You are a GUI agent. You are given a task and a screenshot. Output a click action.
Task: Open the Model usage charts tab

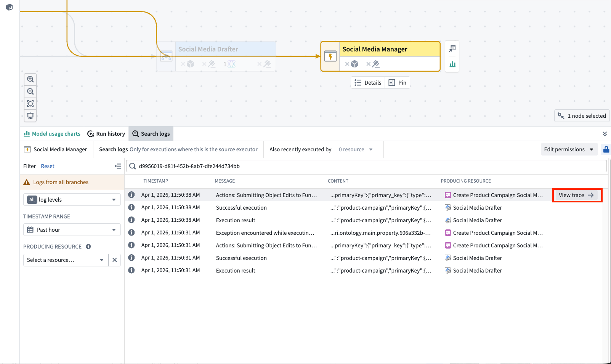coord(52,133)
